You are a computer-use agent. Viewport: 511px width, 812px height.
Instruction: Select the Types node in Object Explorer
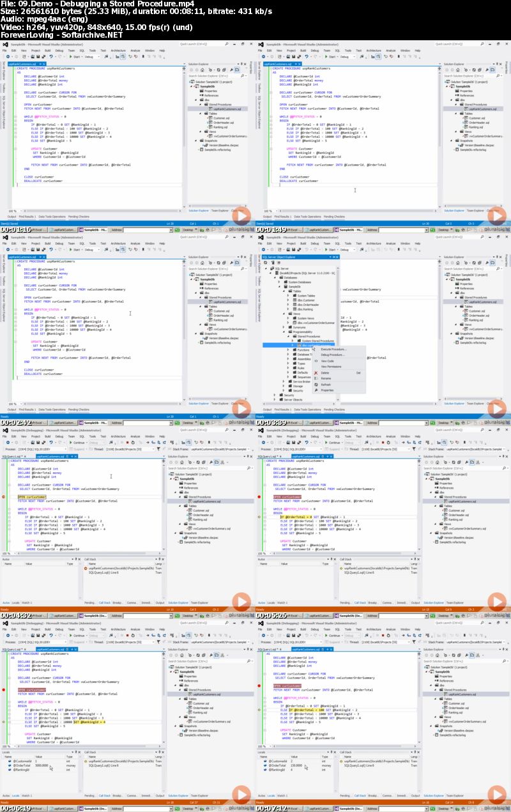click(301, 364)
